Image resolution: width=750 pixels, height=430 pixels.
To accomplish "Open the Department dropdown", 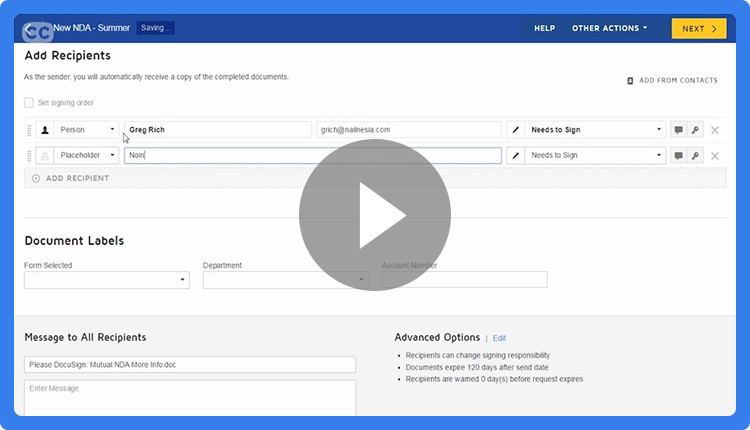I will pos(286,280).
